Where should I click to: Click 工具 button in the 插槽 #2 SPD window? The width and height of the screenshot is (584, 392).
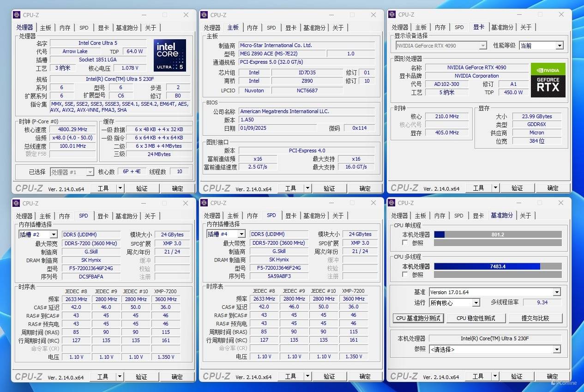tap(102, 377)
